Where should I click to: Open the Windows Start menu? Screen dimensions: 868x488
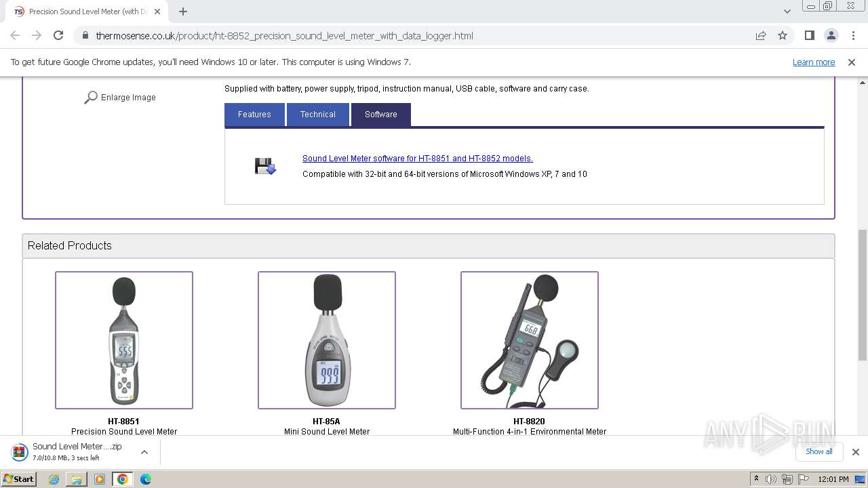pyautogui.click(x=19, y=479)
